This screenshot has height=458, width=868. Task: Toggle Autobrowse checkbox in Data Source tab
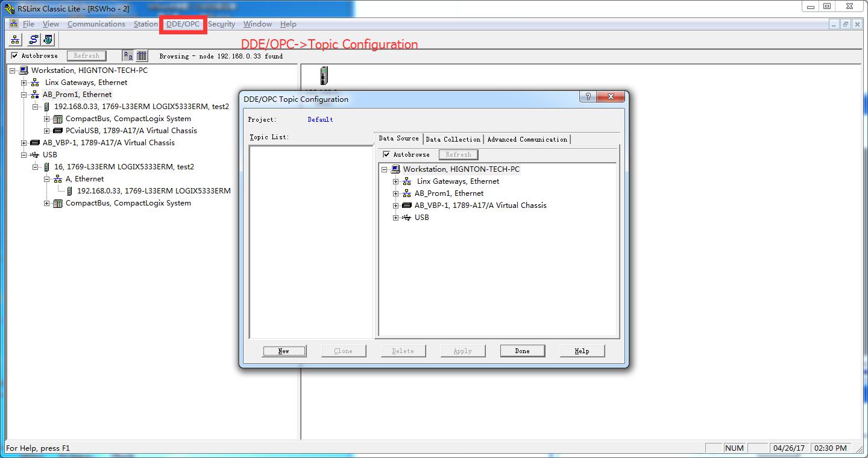[x=387, y=155]
